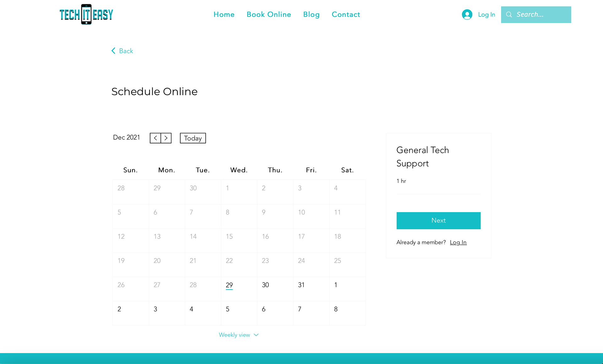
Task: Click the Back chevron arrow
Action: click(113, 51)
